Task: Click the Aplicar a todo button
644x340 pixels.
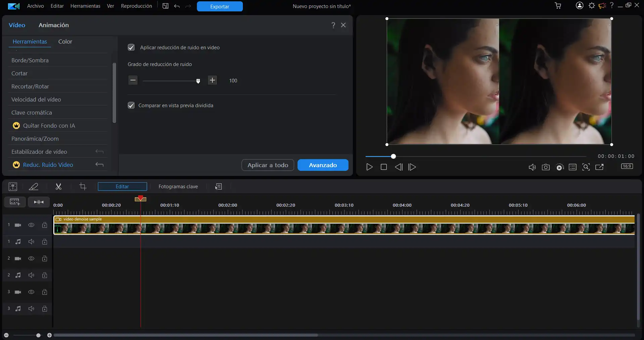Action: [x=267, y=165]
